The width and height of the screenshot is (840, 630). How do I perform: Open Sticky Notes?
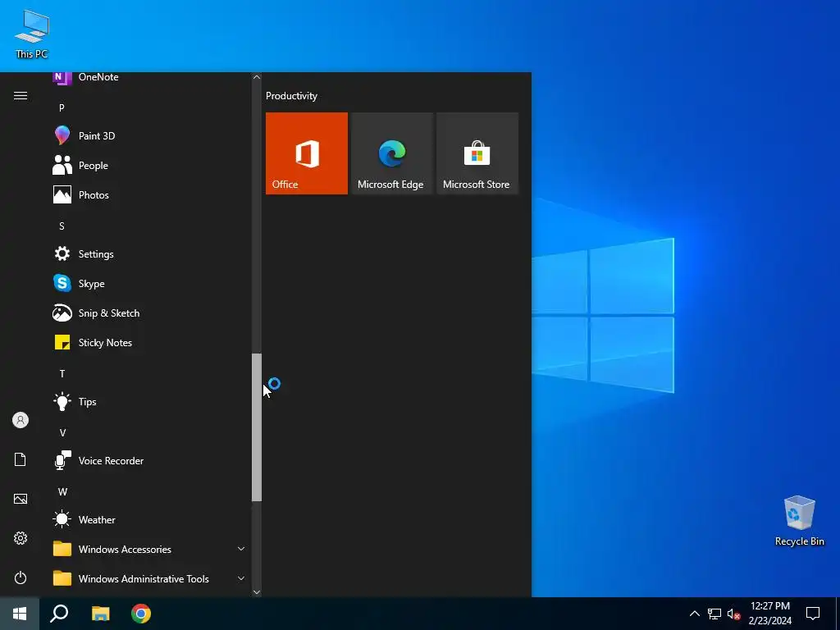pyautogui.click(x=149, y=342)
